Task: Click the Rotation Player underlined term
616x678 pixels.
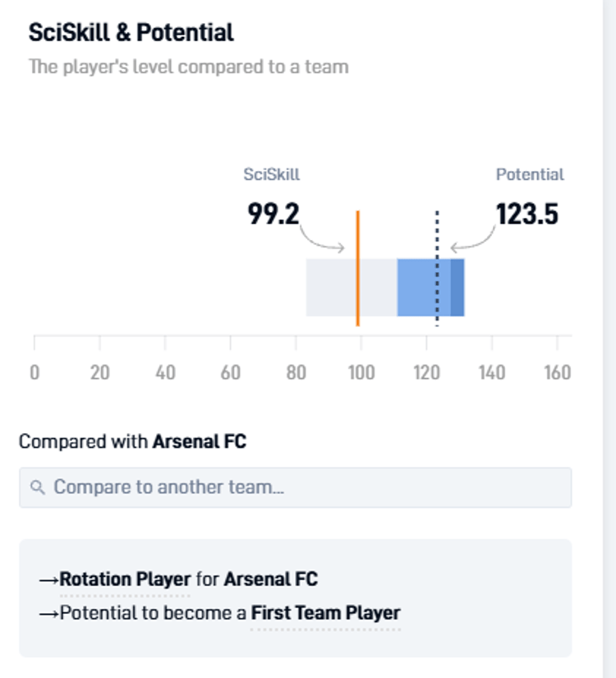Action: [125, 579]
